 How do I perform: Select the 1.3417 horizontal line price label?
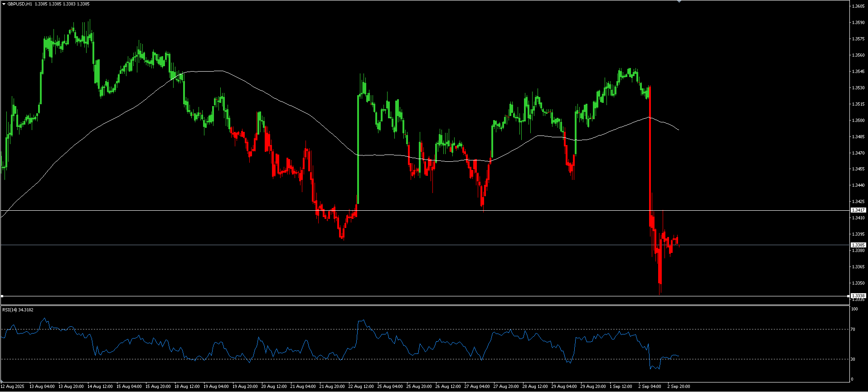tap(858, 210)
